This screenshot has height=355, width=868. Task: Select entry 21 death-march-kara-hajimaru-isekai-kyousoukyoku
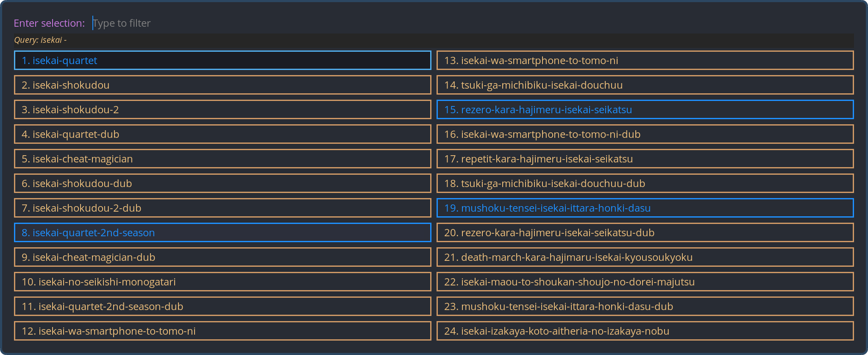645,257
